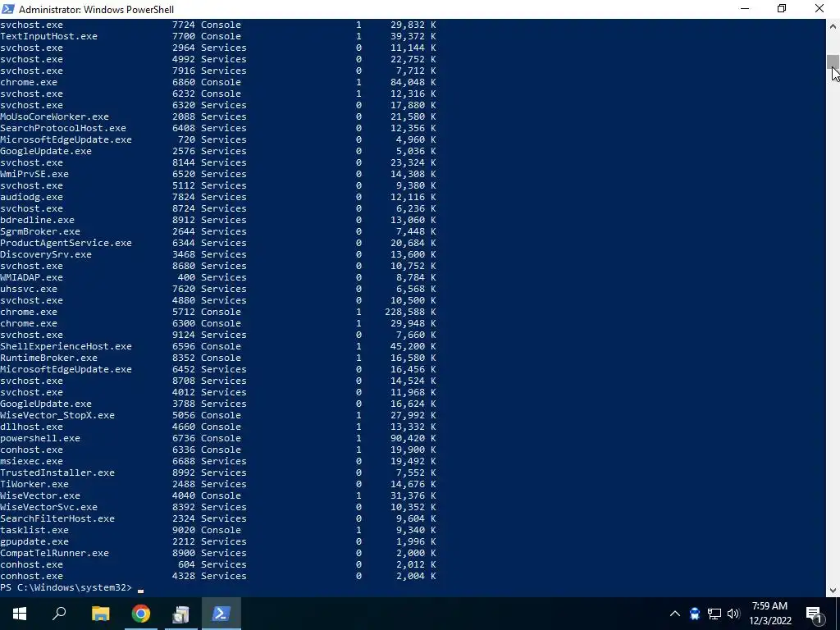Viewport: 840px width, 630px height.
Task: Open the Windows Start menu
Action: tap(20, 614)
